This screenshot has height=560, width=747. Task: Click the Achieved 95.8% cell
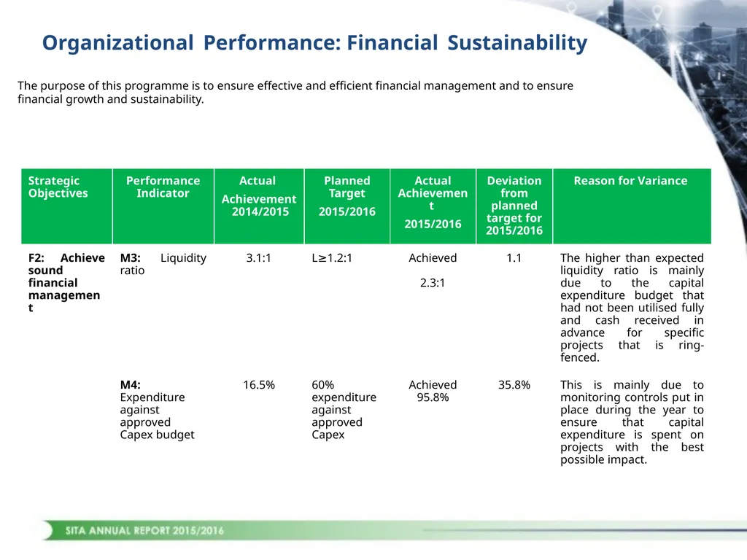click(433, 392)
